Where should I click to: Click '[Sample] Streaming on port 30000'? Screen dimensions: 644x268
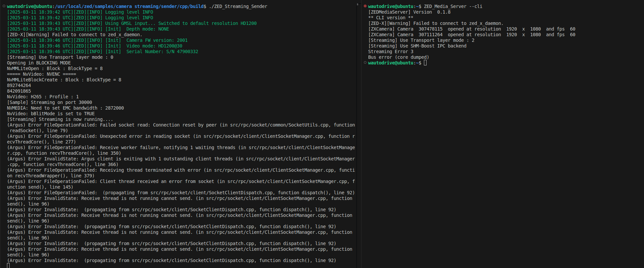49,102
